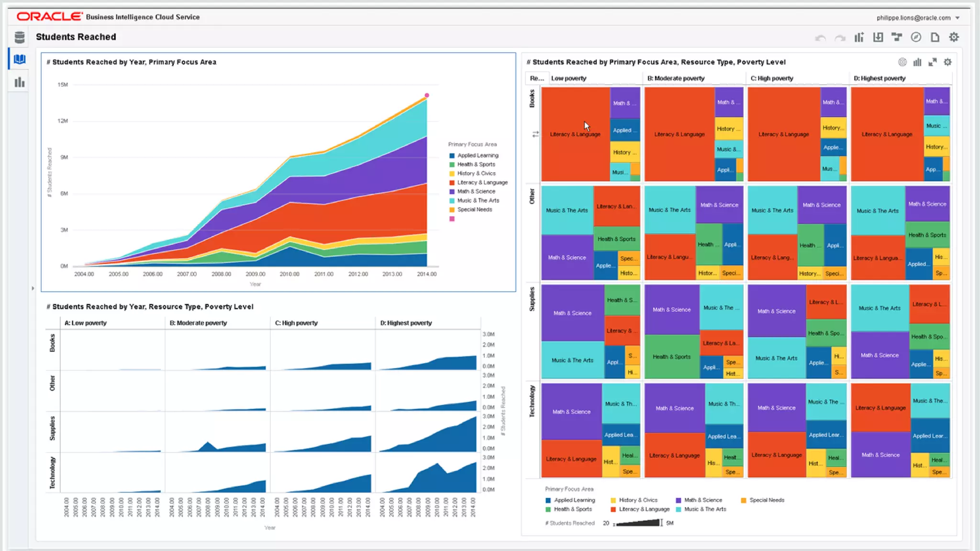The width and height of the screenshot is (980, 551).
Task: Click the Students Reached size slider in legend
Action: click(637, 523)
